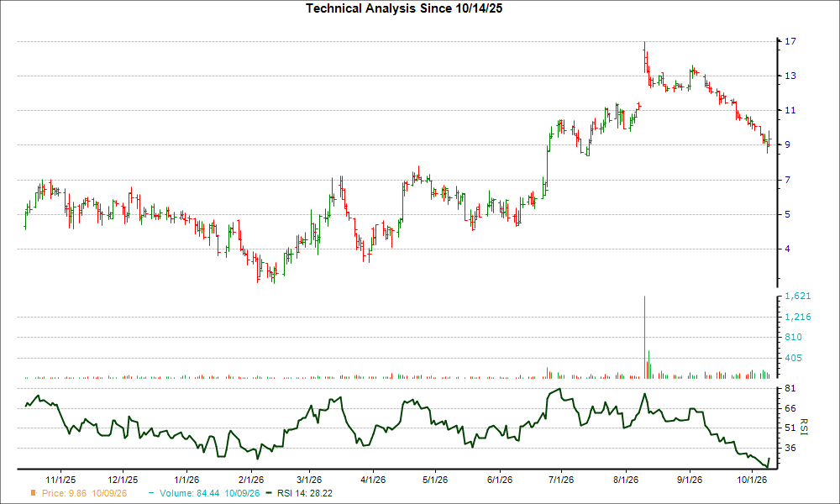Click the 7/1/26 date label
840x504 pixels.
click(x=561, y=480)
